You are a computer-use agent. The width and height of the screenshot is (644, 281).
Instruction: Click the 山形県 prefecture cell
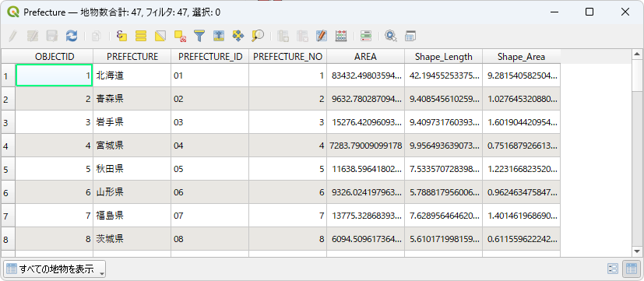[x=132, y=192]
